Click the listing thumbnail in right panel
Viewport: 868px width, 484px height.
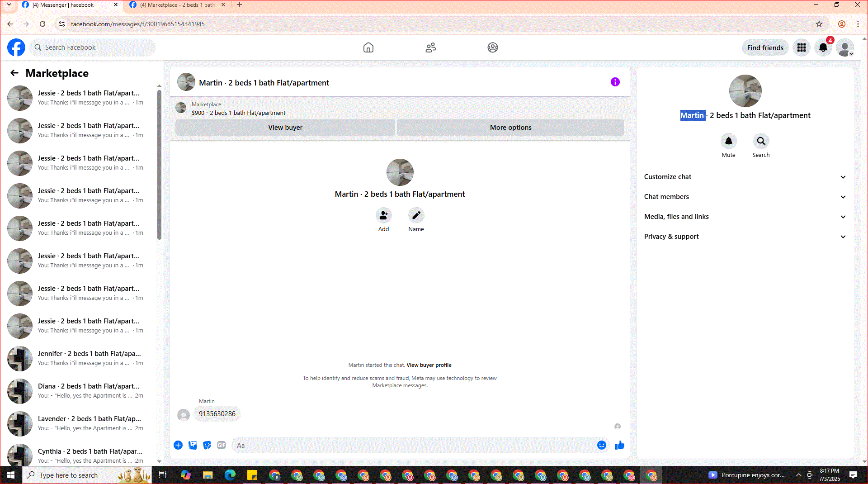coord(745,91)
